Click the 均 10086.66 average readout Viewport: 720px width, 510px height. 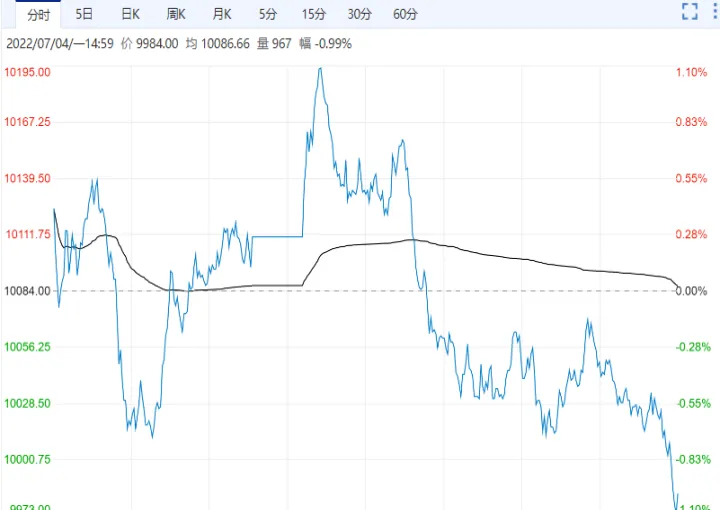218,44
